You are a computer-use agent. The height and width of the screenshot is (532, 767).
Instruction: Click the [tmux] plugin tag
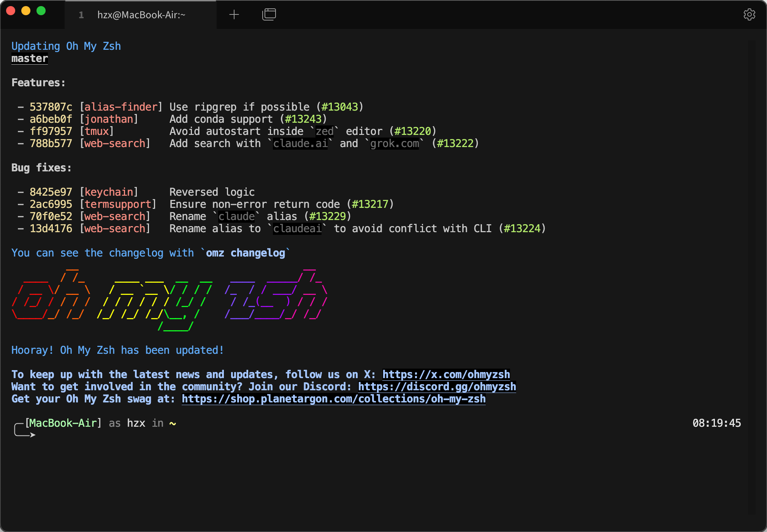[x=97, y=131]
